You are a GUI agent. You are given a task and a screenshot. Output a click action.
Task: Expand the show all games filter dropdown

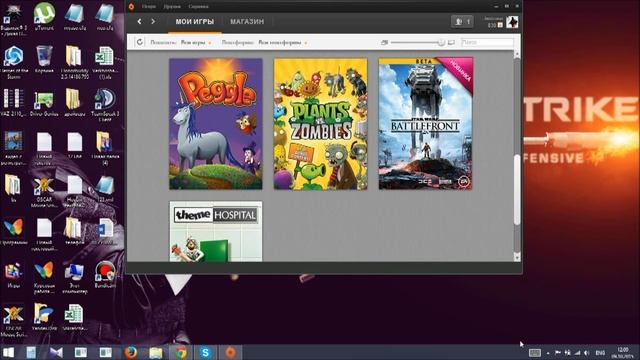[196, 42]
